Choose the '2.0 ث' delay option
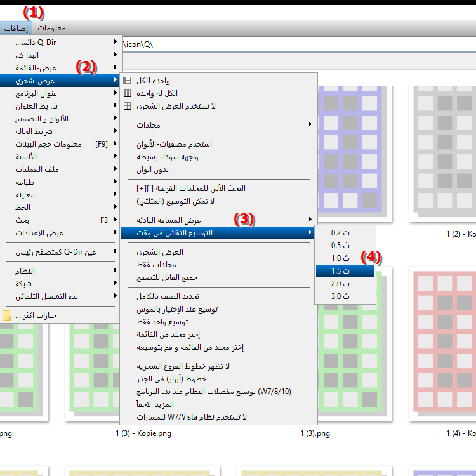The width and height of the screenshot is (476, 476). tap(345, 284)
